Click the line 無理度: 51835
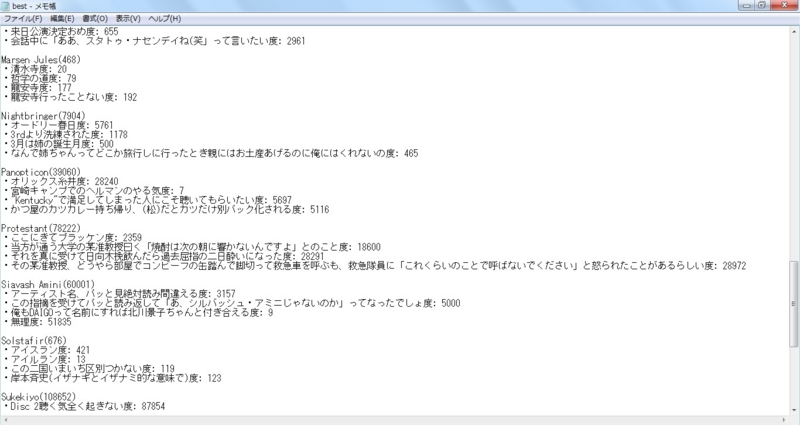800x425 pixels. tap(37, 321)
